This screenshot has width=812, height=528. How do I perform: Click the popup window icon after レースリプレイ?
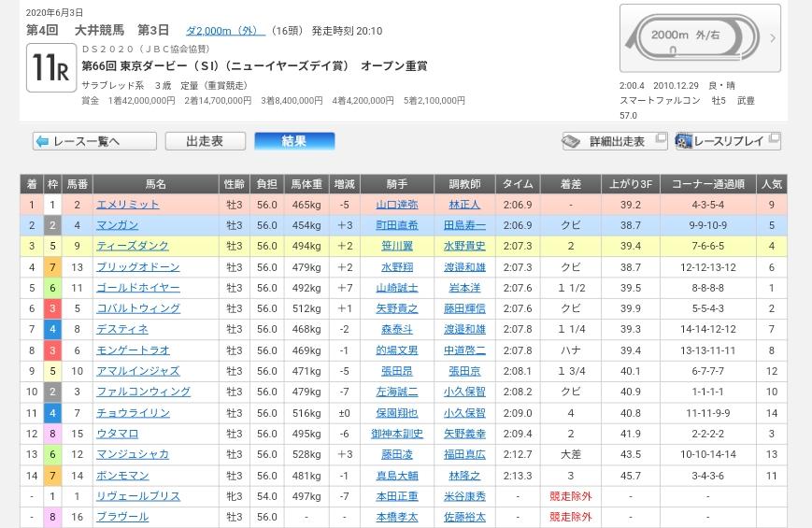tap(772, 139)
